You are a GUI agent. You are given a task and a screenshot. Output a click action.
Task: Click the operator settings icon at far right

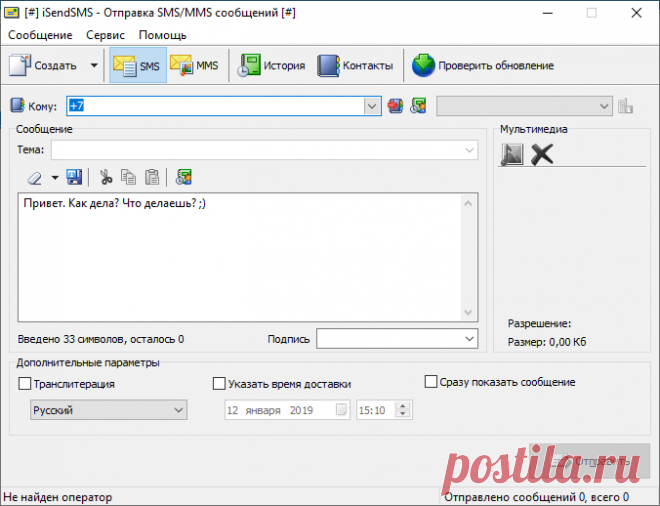(x=625, y=106)
